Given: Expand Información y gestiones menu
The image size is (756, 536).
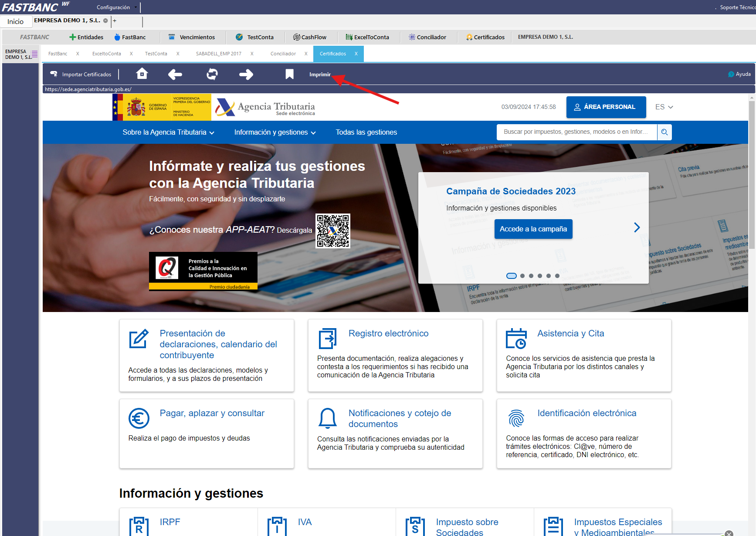Looking at the screenshot, I should coord(275,132).
